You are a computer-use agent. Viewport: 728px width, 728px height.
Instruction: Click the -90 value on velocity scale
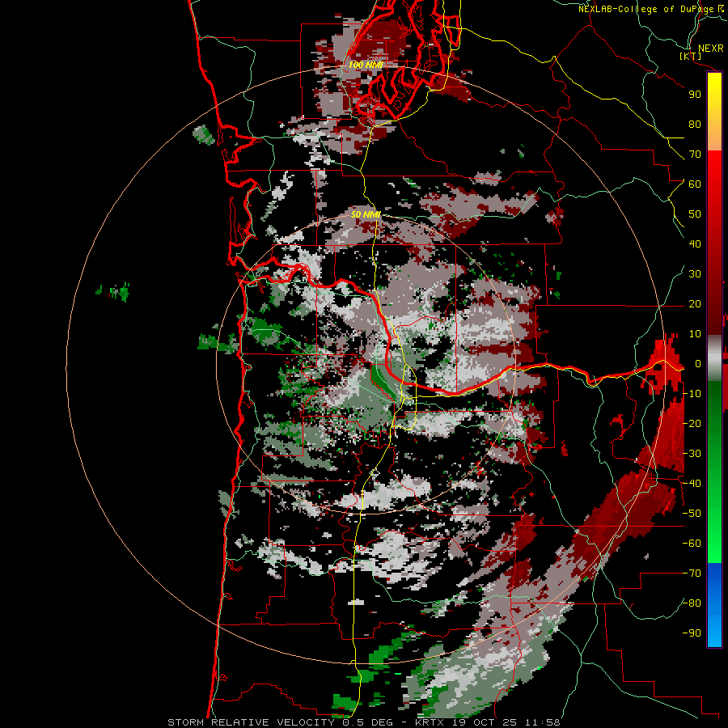tap(692, 633)
